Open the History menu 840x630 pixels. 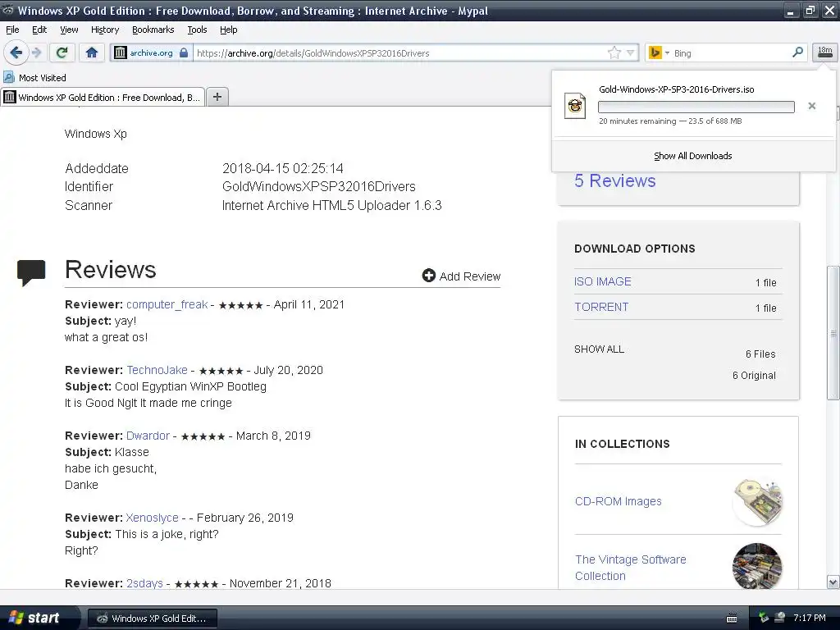104,30
